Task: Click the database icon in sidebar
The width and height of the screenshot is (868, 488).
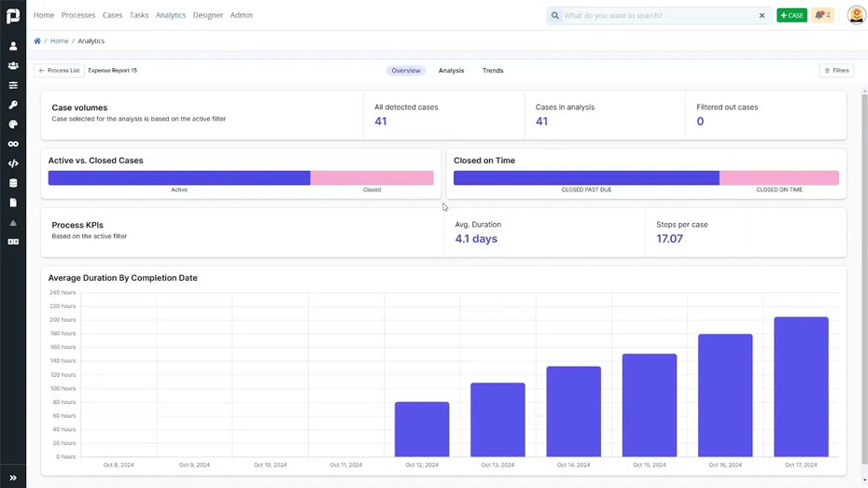Action: pos(13,183)
